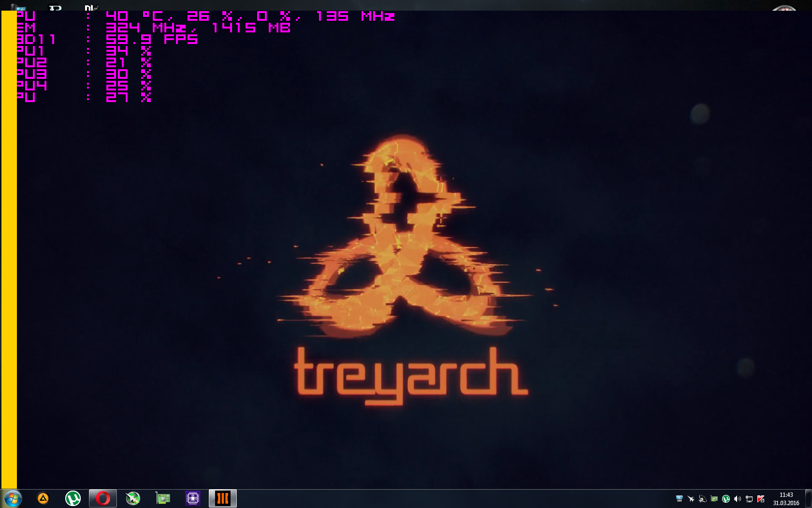Switch to the Opera browser window
Viewport: 812px width, 508px height.
click(x=103, y=498)
